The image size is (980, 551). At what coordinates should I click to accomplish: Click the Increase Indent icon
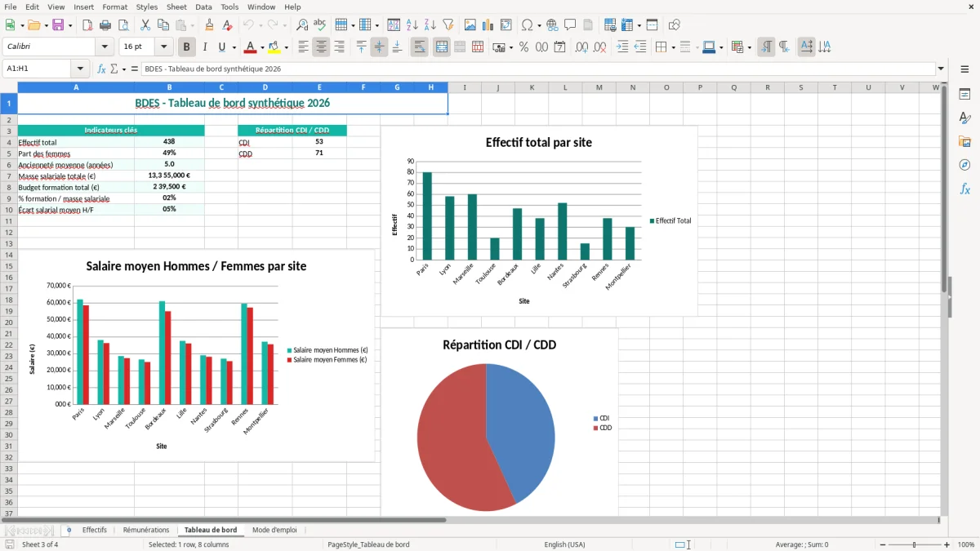tap(622, 47)
